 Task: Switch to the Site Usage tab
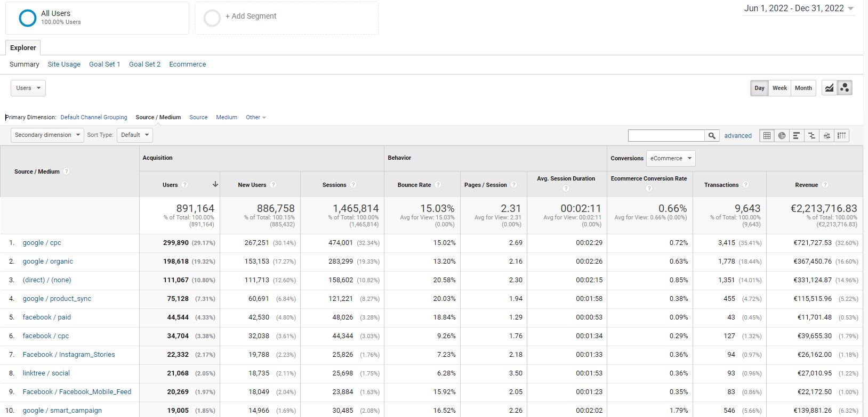tap(64, 64)
